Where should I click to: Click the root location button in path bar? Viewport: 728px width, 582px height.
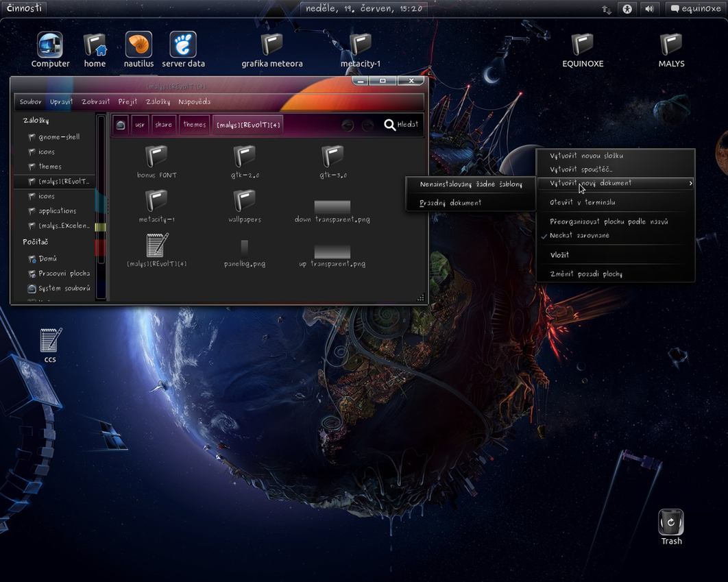click(121, 125)
